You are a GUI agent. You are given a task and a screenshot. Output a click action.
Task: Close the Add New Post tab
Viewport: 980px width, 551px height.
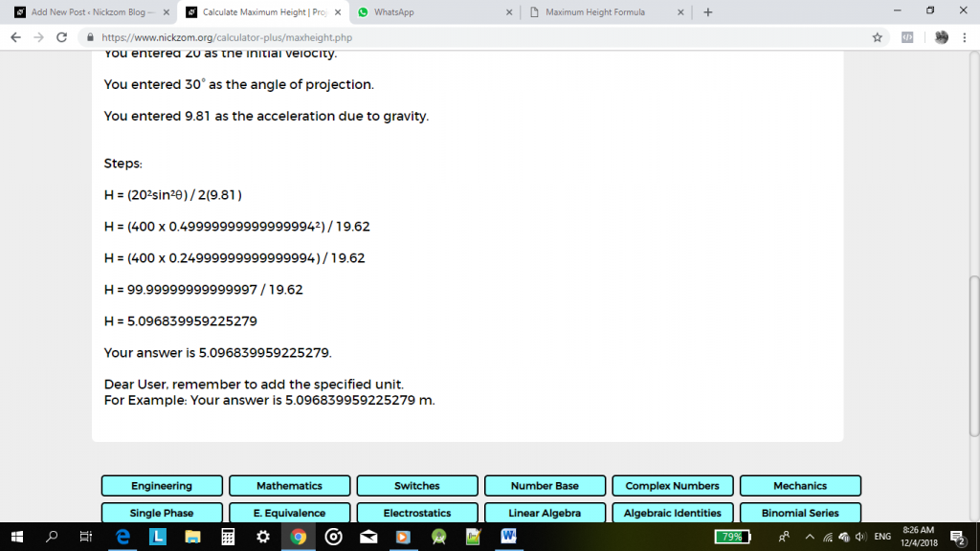[166, 11]
